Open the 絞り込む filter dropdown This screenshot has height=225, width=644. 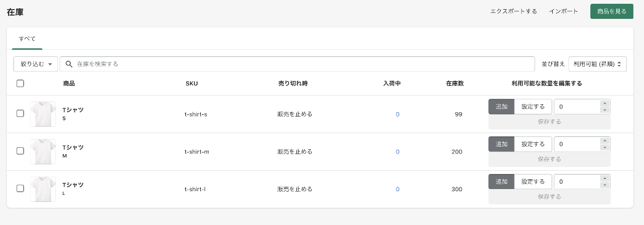pyautogui.click(x=36, y=64)
